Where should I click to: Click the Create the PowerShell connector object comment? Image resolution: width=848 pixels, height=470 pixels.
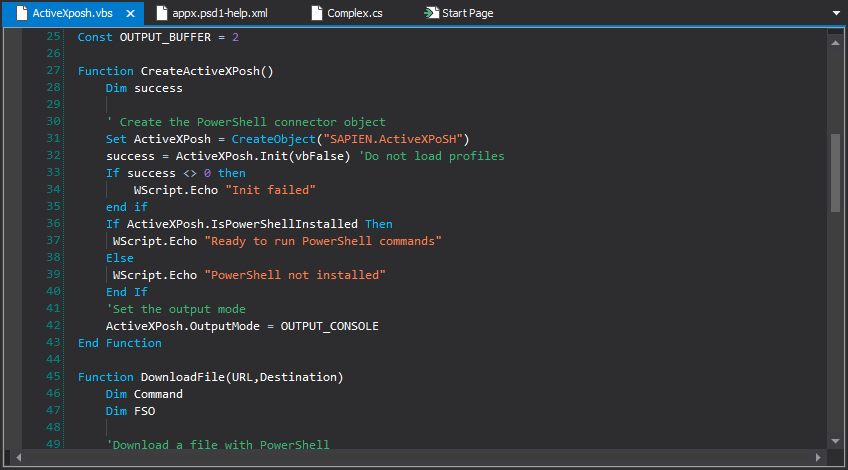246,122
